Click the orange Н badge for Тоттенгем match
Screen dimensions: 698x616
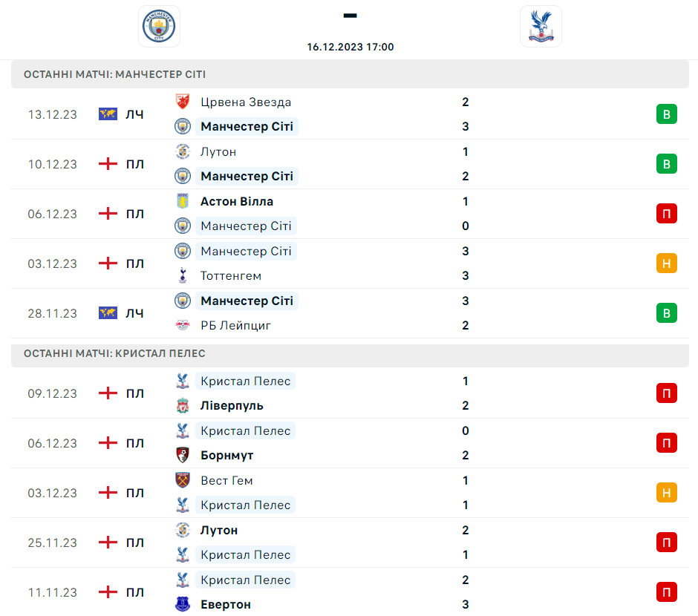666,263
